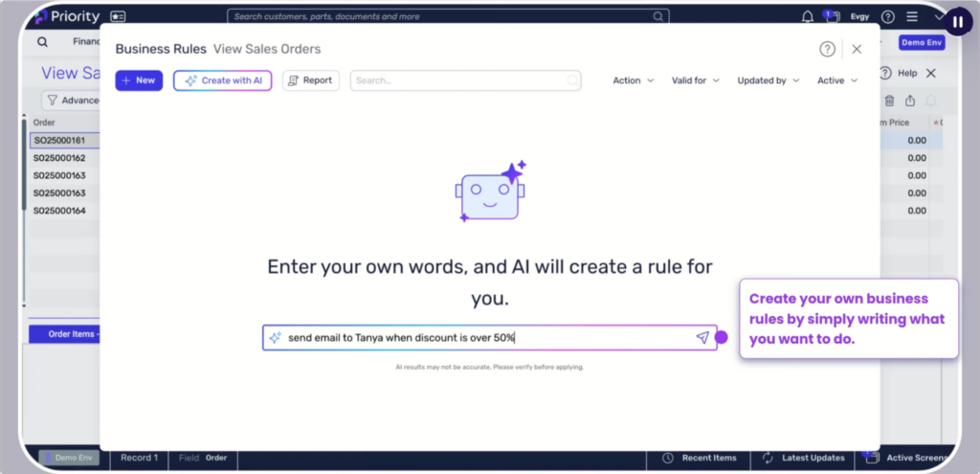Close the View Sales Orders screen
This screenshot has width=980, height=474.
click(930, 73)
